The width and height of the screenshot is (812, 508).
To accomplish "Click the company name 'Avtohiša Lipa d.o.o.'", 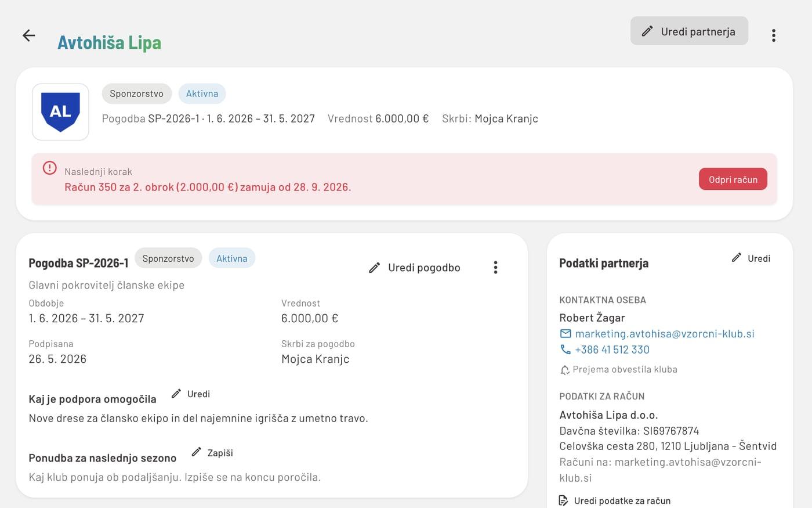I will [x=608, y=415].
